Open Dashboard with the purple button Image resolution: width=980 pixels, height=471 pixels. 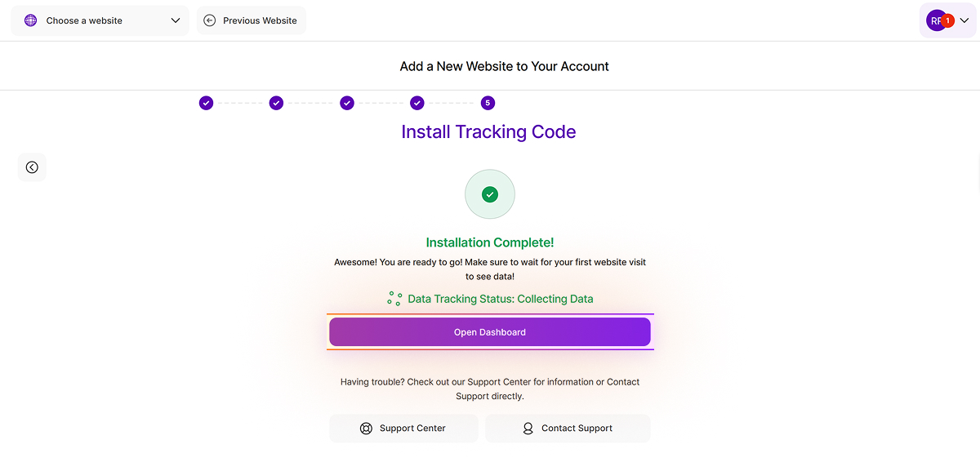[x=490, y=332]
